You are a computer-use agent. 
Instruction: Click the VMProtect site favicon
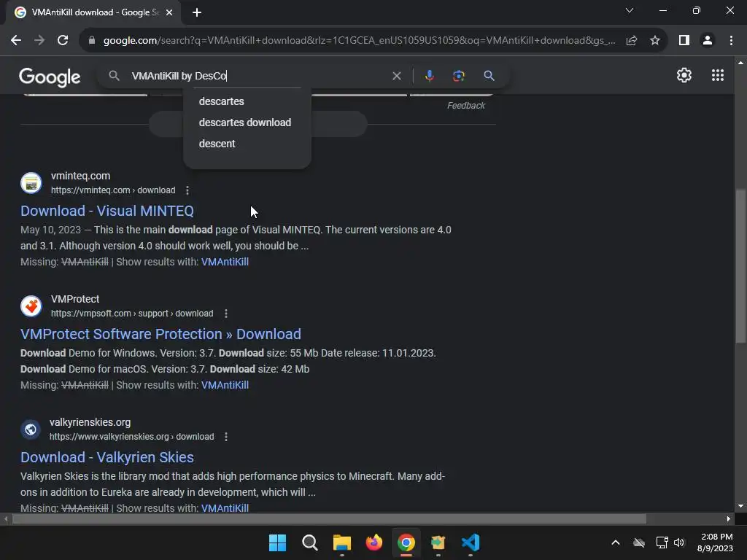point(31,306)
